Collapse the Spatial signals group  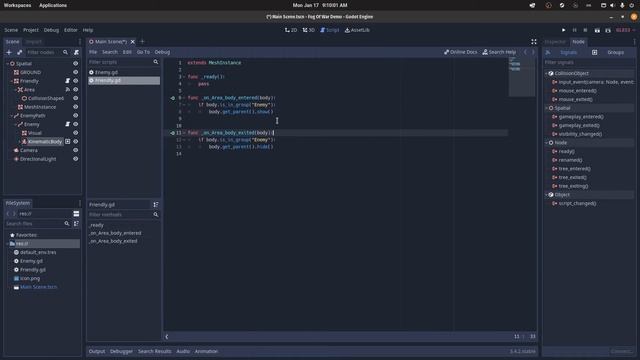click(x=547, y=108)
